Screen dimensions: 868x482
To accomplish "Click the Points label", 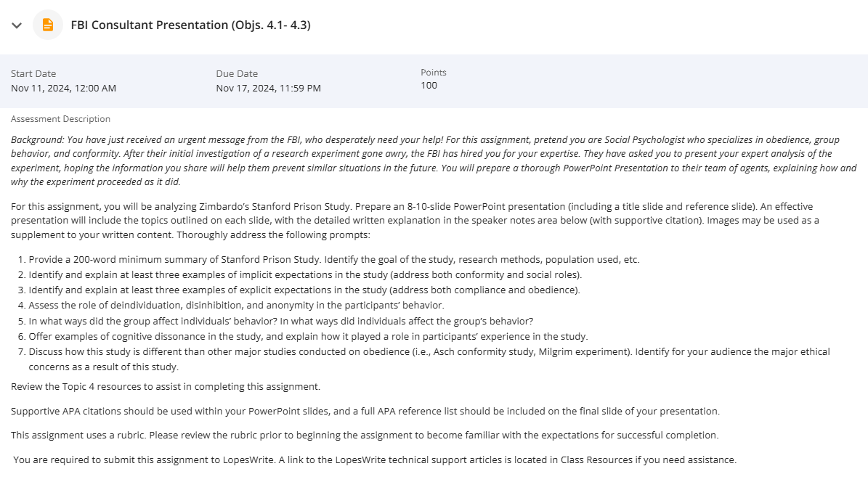I will point(434,73).
